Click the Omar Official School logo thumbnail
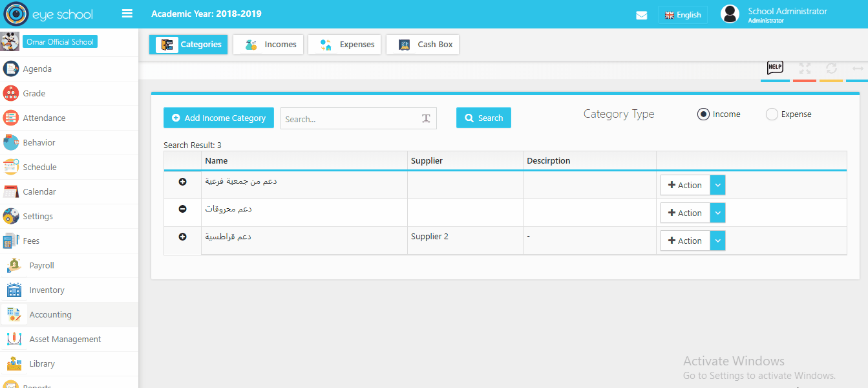The image size is (868, 388). point(10,41)
